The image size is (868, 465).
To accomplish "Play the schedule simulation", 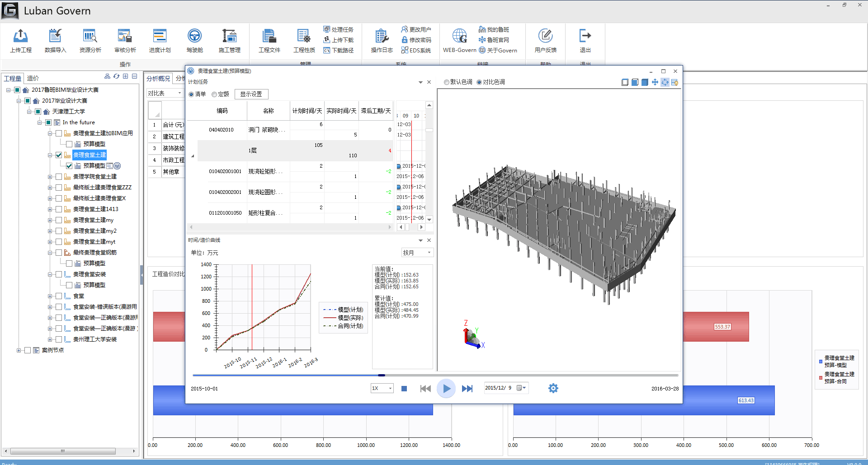I will point(446,388).
